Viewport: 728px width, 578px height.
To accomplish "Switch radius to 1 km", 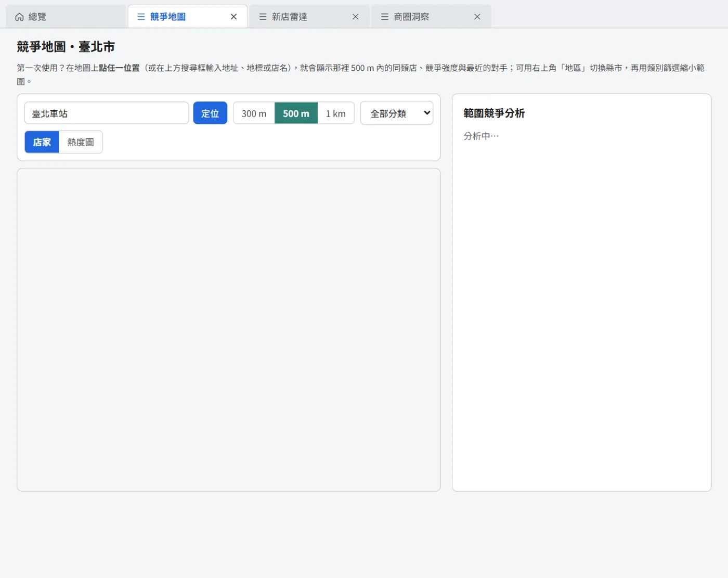I will pos(336,113).
